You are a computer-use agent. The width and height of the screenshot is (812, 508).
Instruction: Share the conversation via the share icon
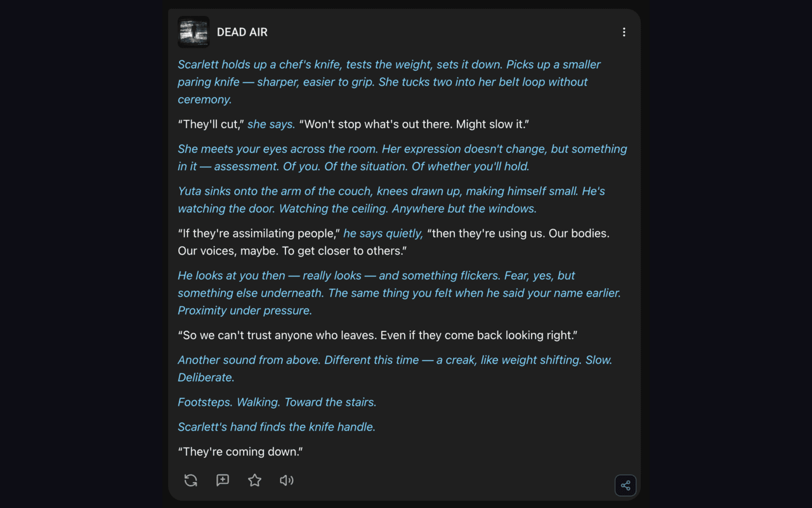pos(625,485)
